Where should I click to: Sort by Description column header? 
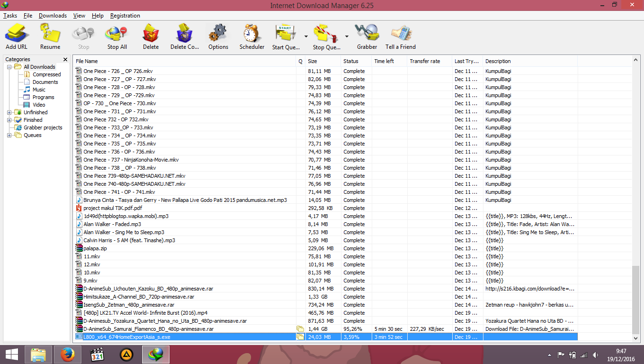click(530, 61)
